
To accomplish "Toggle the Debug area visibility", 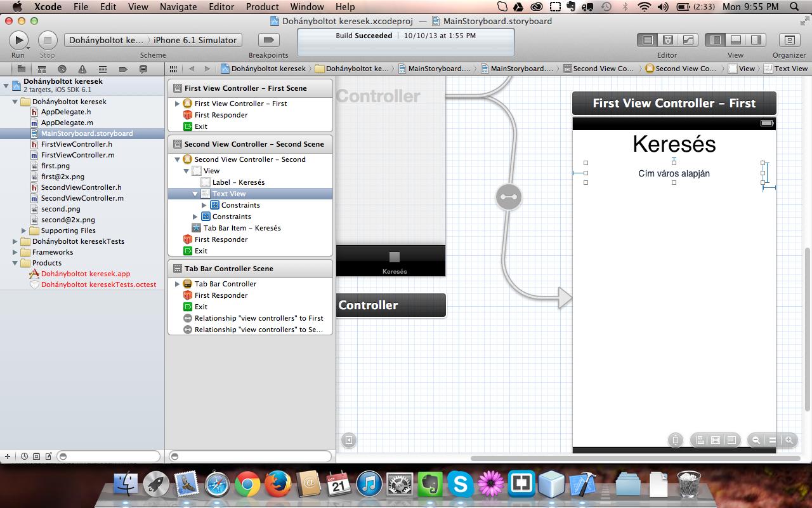I will pyautogui.click(x=736, y=40).
